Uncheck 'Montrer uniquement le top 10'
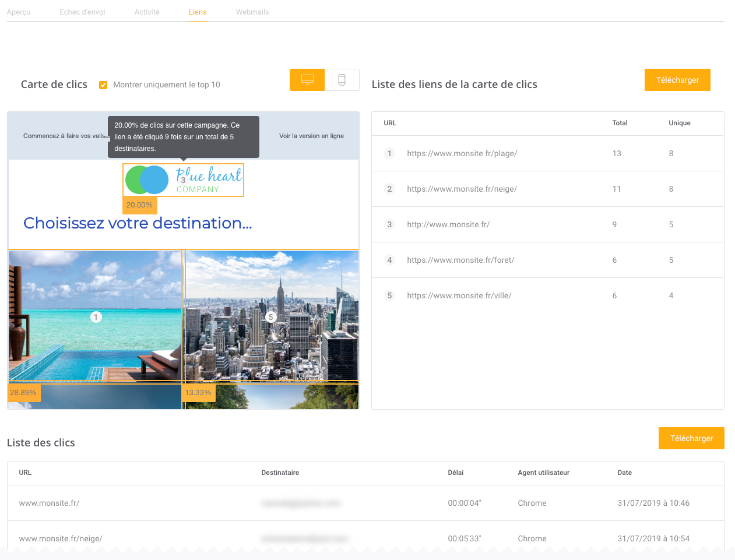Viewport: 735px width, 560px height. pyautogui.click(x=103, y=85)
